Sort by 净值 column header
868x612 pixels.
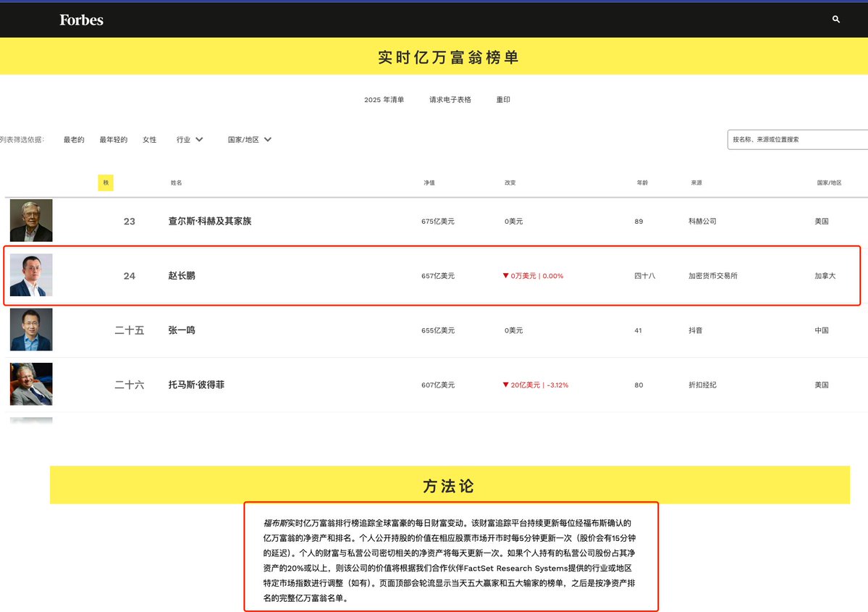tap(429, 183)
